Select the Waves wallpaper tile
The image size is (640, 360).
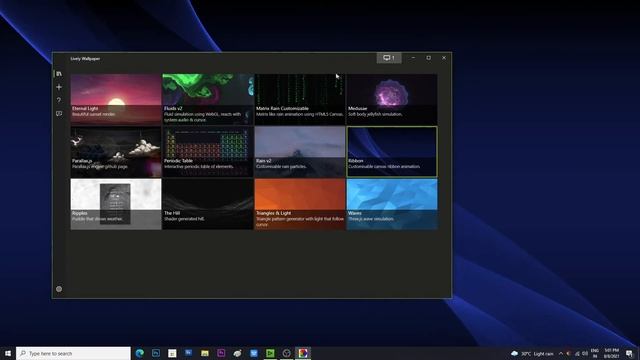tap(392, 204)
